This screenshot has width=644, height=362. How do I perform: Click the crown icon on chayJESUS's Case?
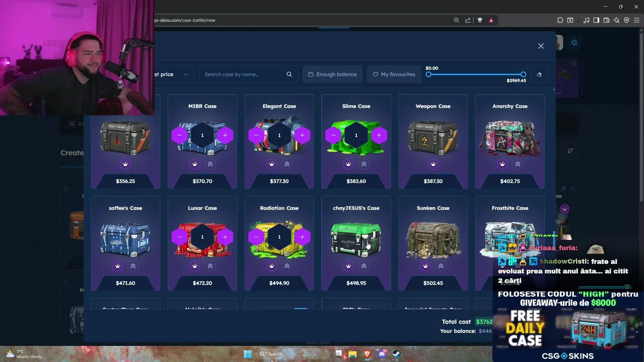[x=349, y=266]
